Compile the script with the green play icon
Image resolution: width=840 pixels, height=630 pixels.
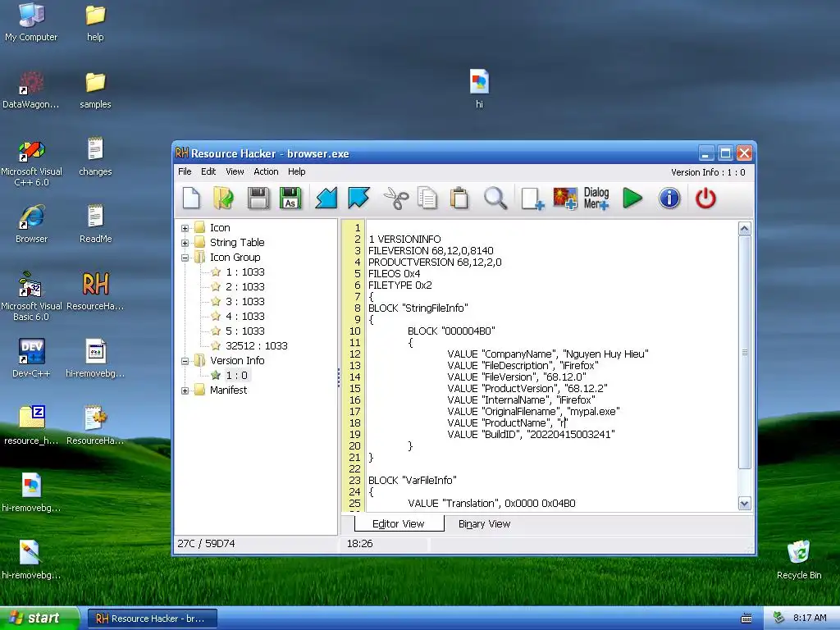click(x=632, y=199)
